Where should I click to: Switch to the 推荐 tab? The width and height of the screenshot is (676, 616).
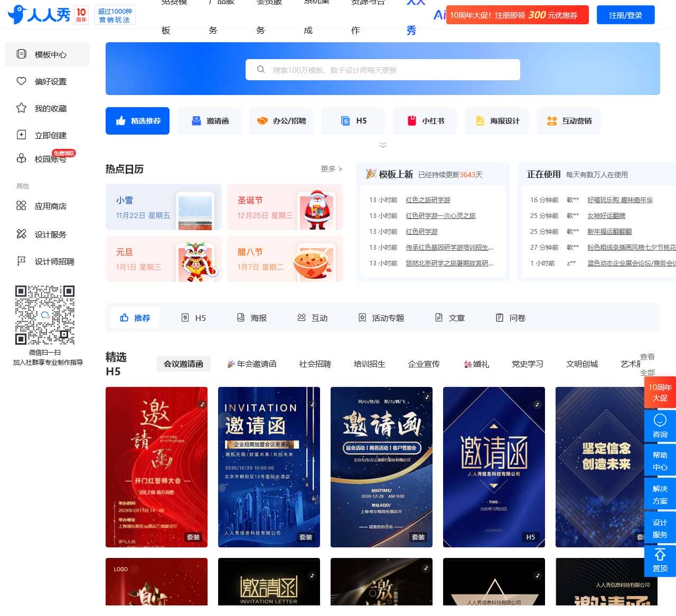tap(135, 318)
